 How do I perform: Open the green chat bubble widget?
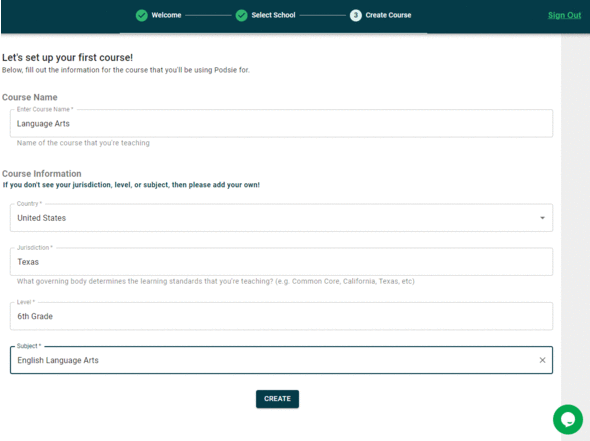click(x=568, y=419)
